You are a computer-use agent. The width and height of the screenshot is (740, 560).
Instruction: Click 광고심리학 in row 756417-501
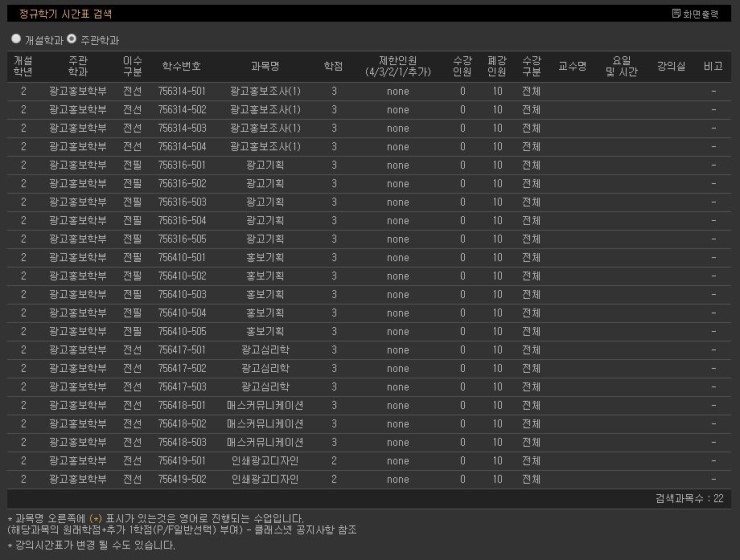click(265, 350)
